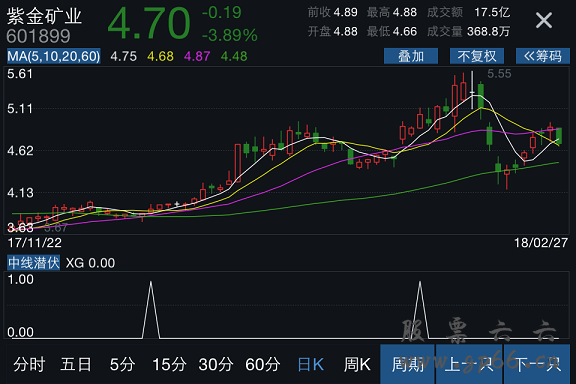Screen dimensions: 576x384
Task: Click the stock code 601899
Action: [x=38, y=36]
